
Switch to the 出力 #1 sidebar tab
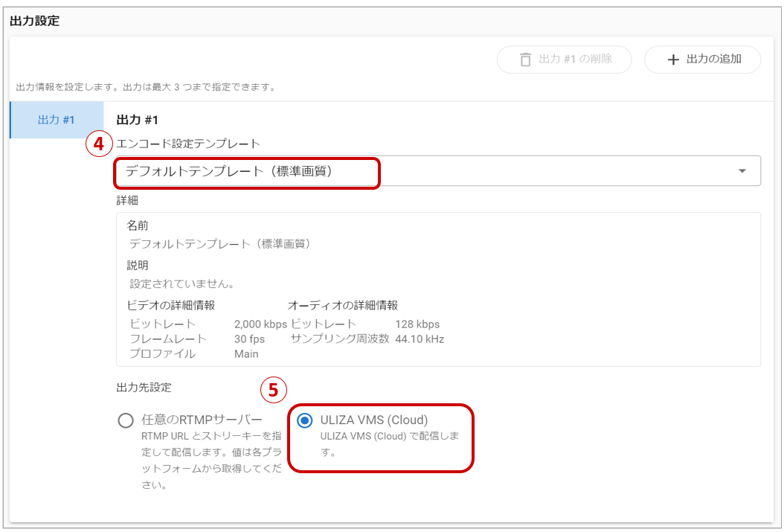(56, 119)
